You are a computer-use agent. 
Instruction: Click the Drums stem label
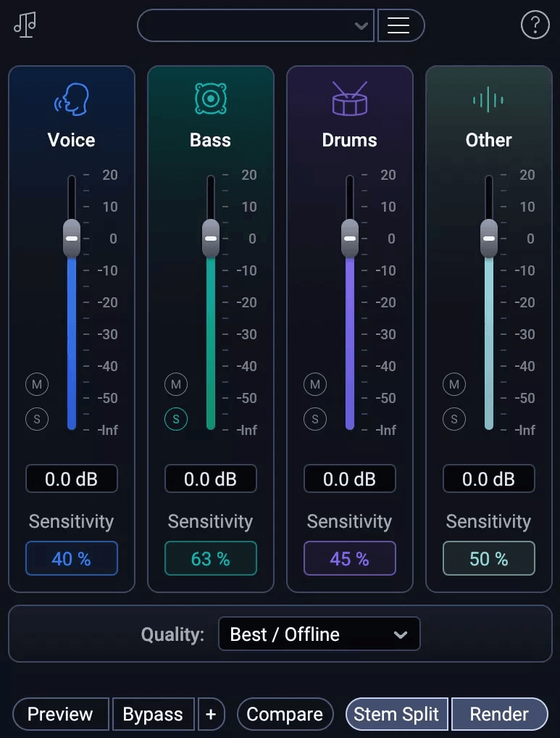click(350, 140)
